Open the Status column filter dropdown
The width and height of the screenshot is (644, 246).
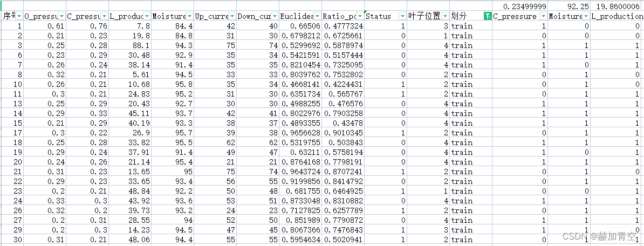click(403, 16)
